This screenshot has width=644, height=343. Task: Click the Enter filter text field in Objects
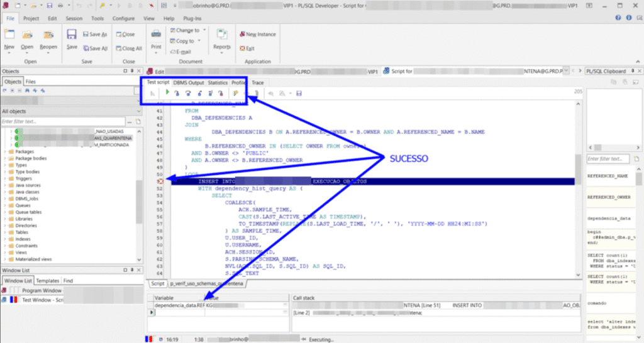pyautogui.click(x=63, y=121)
